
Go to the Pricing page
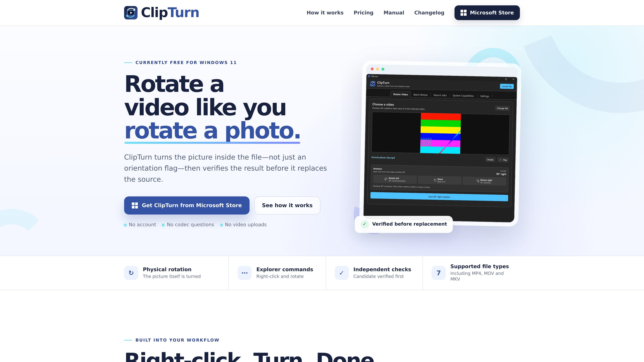(x=363, y=13)
